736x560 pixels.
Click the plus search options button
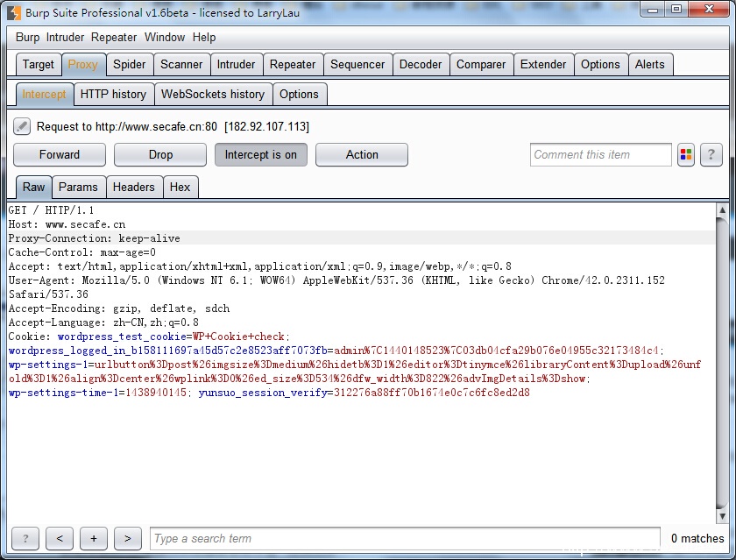tap(94, 538)
